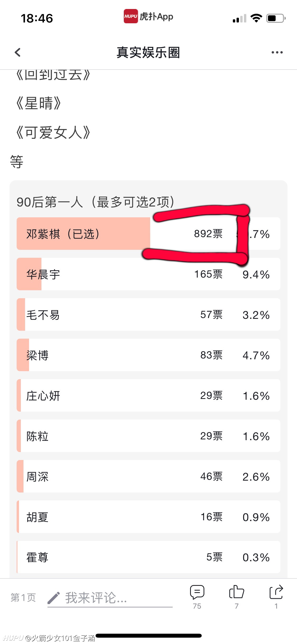Image resolution: width=297 pixels, height=644 pixels.
Task: Open the 第1页 page selector
Action: point(23,597)
